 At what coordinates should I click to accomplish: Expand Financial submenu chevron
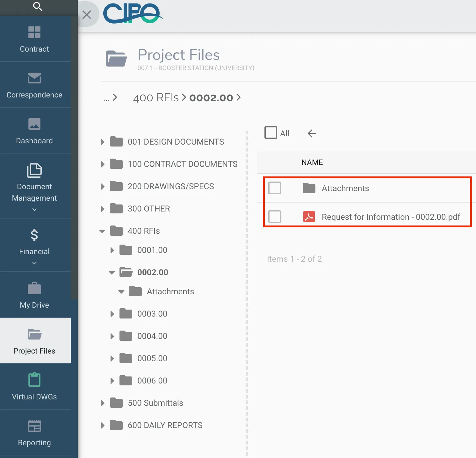[x=34, y=263]
